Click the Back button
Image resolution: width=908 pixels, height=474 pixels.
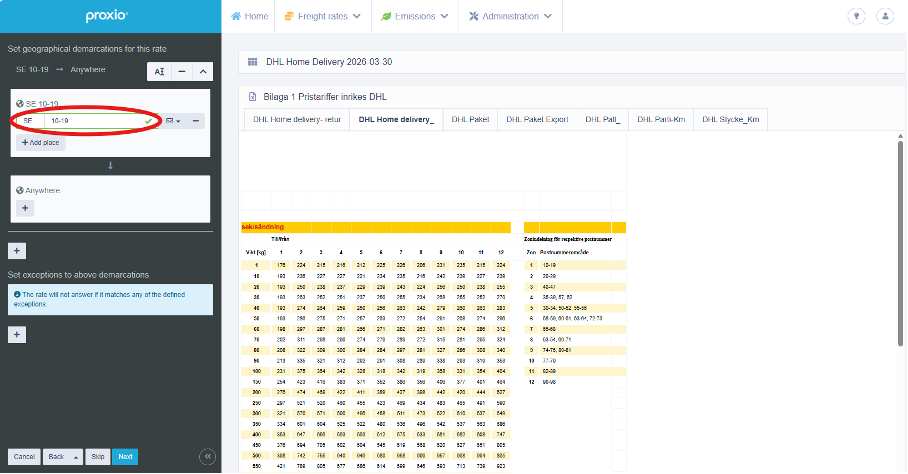coord(56,457)
